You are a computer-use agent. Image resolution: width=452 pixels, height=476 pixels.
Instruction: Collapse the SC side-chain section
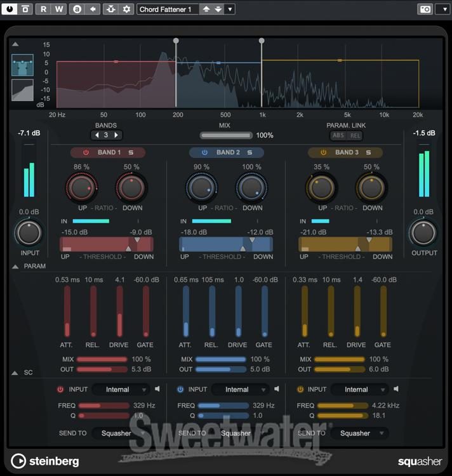pyautogui.click(x=15, y=373)
